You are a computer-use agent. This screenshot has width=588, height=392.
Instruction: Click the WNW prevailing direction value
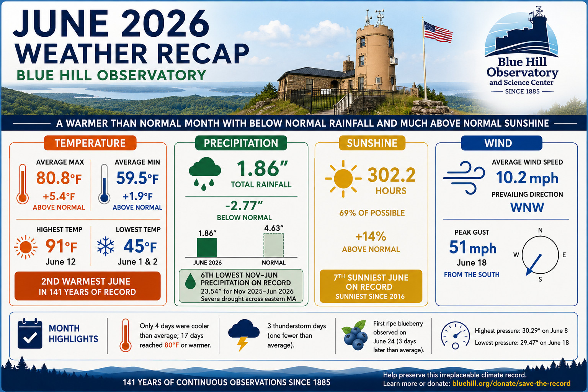(527, 207)
